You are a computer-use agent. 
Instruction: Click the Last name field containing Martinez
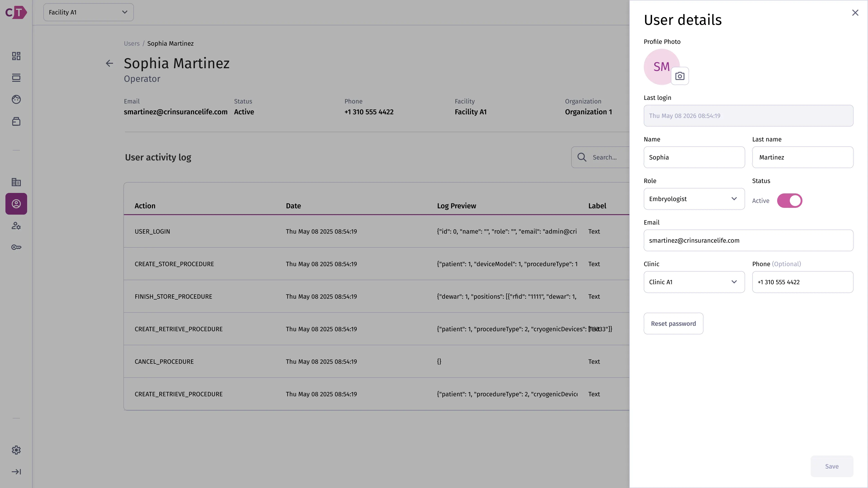point(803,157)
